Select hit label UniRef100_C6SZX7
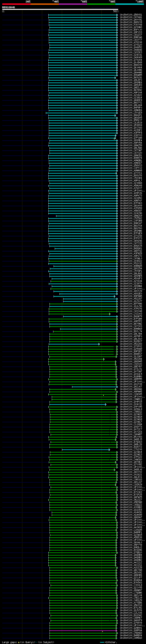 point(131,35)
